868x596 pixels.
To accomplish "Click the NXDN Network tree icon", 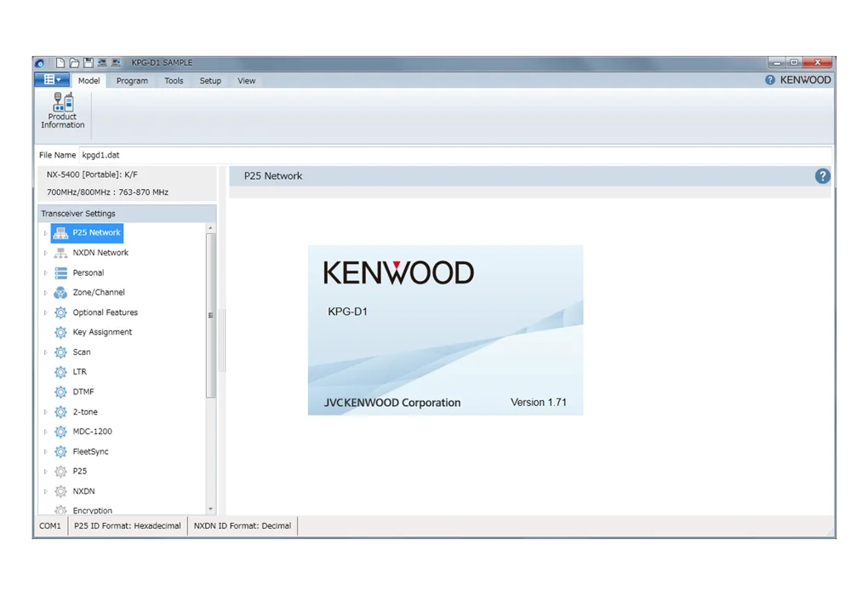I will coord(60,253).
